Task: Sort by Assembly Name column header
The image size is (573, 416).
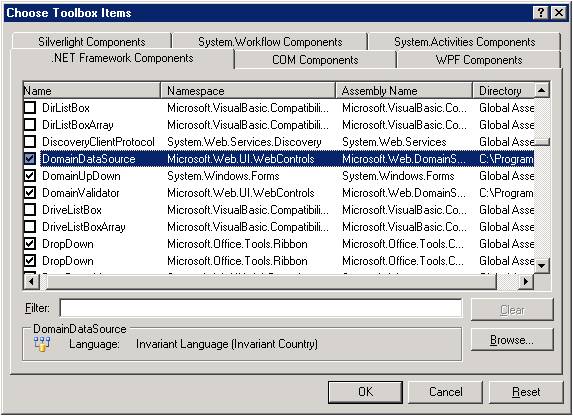Action: (x=404, y=90)
